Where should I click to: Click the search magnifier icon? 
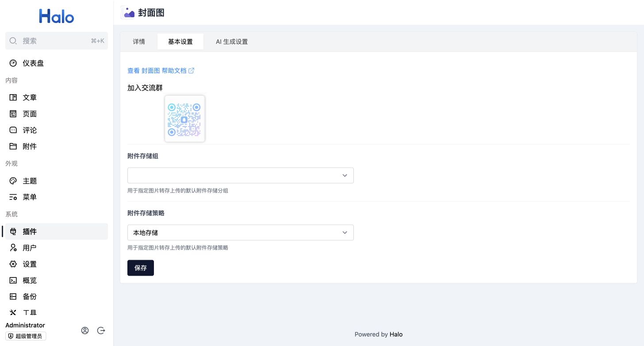(x=13, y=41)
